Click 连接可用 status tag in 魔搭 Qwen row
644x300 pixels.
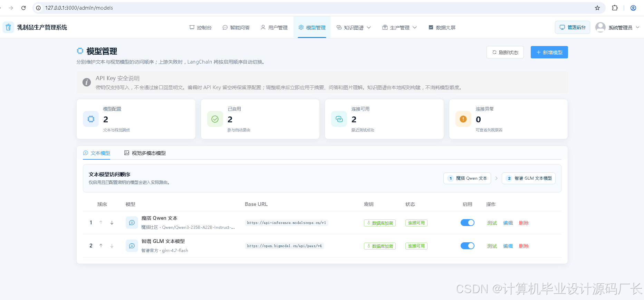[x=416, y=223]
